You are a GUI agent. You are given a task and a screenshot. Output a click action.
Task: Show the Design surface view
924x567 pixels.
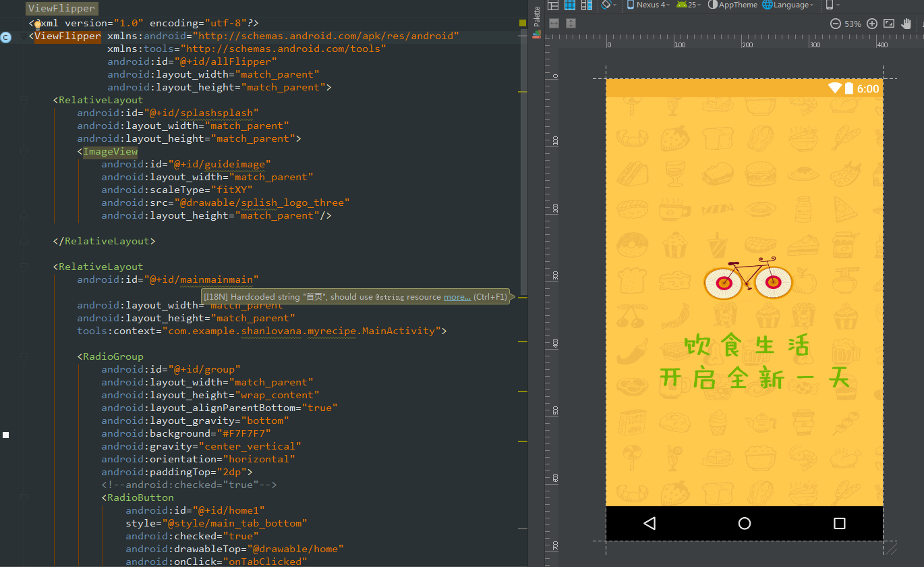[553, 5]
